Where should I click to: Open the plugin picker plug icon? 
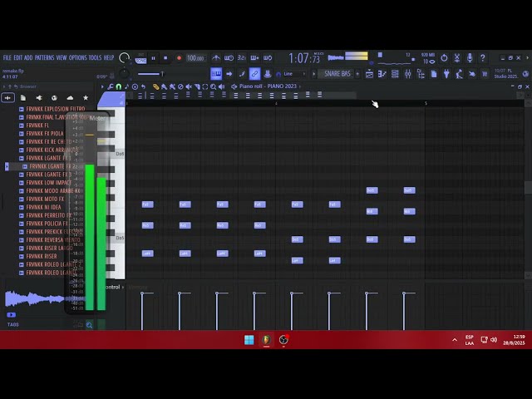(x=446, y=74)
